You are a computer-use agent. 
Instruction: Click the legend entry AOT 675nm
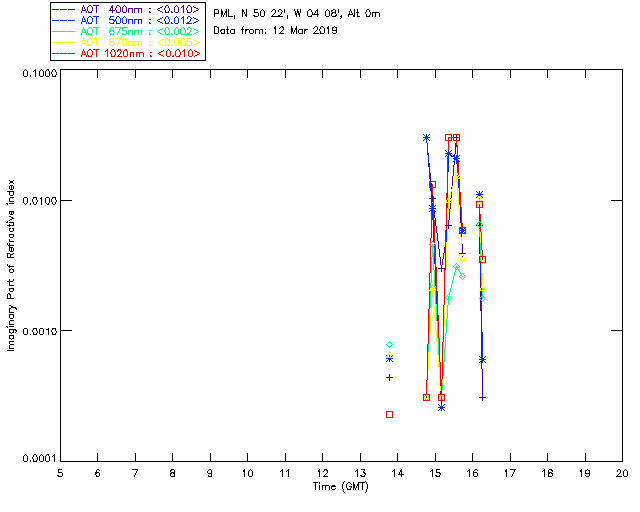click(x=127, y=31)
